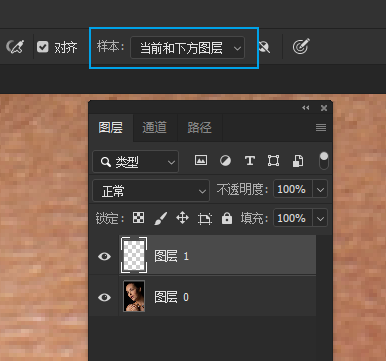
Task: Collapse the layers panel with double arrows
Action: click(x=306, y=108)
